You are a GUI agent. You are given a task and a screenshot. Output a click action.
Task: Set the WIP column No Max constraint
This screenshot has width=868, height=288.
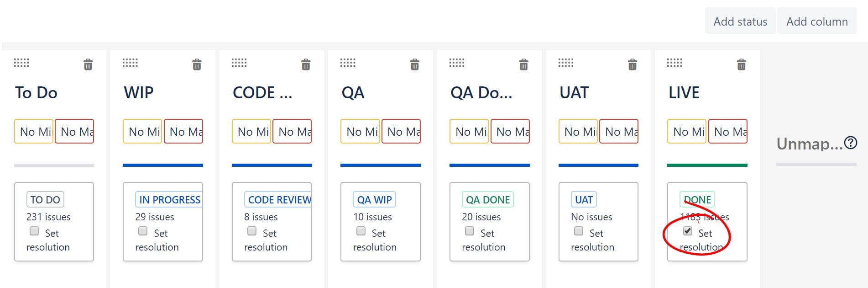(x=183, y=132)
